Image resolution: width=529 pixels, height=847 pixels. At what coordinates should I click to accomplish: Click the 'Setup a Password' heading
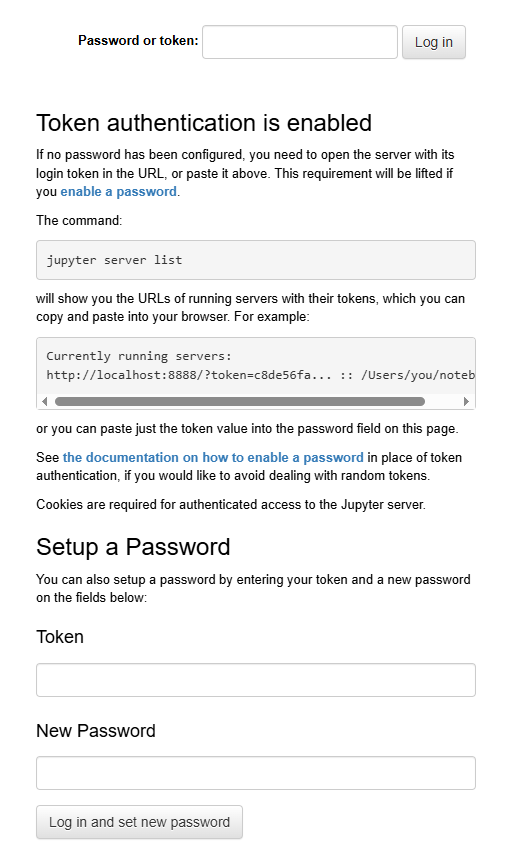pos(133,547)
